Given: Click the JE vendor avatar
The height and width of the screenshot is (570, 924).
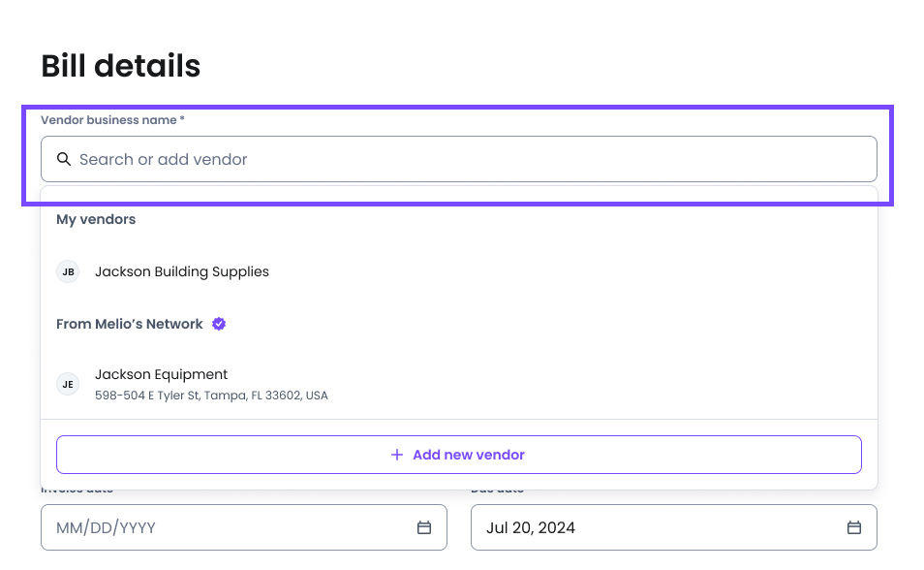Looking at the screenshot, I should tap(68, 384).
